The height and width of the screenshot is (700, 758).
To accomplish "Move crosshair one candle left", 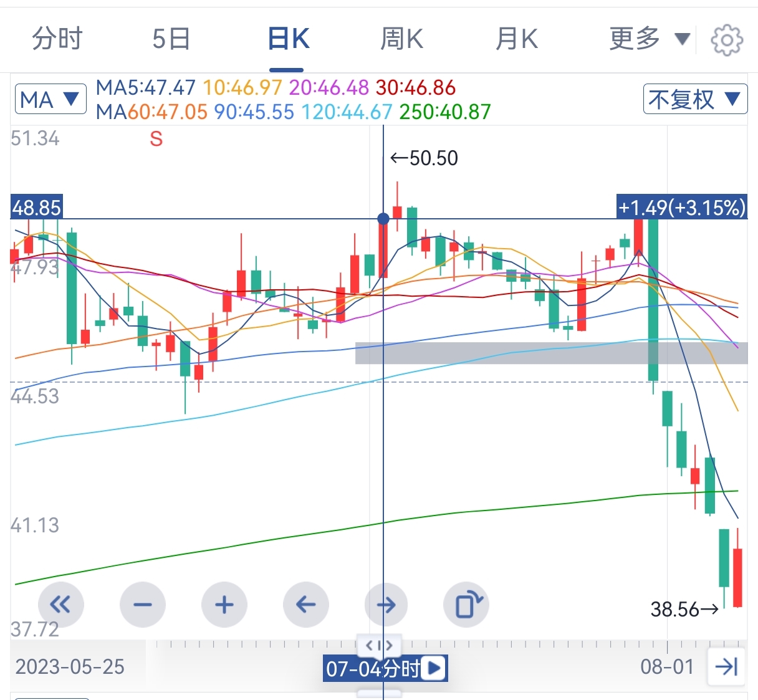I will 305,604.
